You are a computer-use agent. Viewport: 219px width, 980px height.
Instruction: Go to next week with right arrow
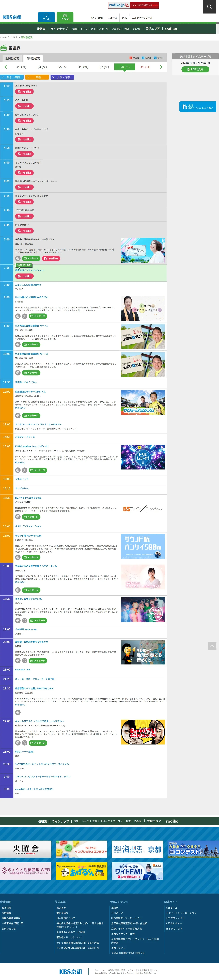[161, 67]
